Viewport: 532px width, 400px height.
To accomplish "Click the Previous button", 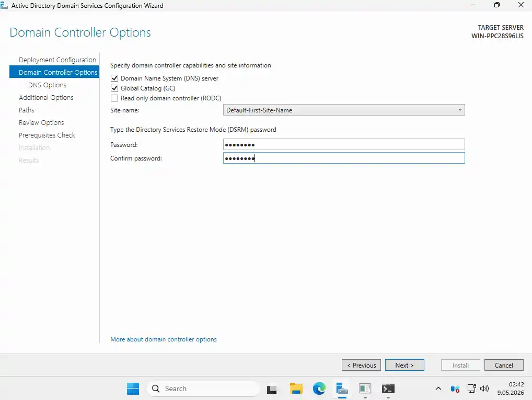I will (x=361, y=365).
